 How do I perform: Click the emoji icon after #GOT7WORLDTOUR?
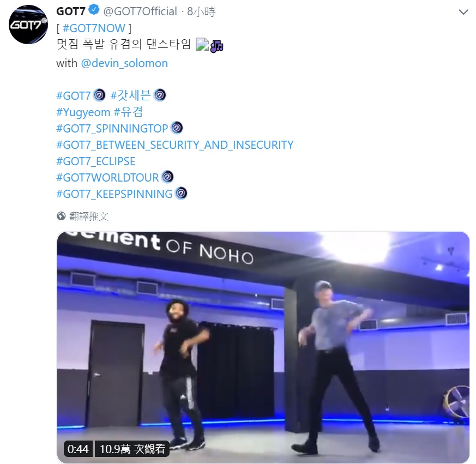(167, 177)
